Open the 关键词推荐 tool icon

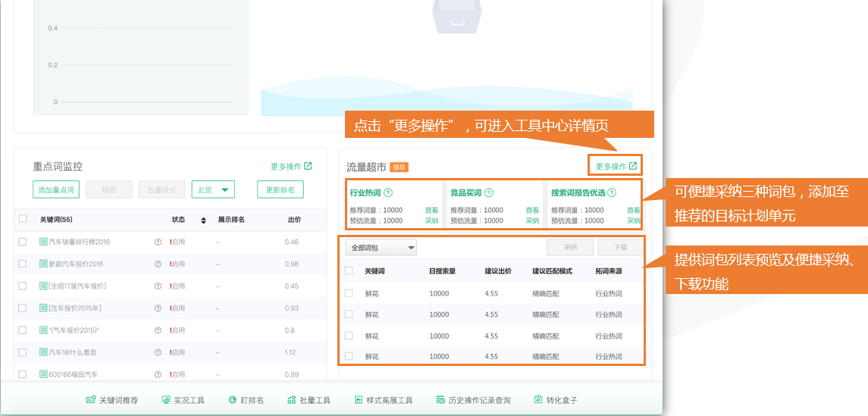tap(91, 400)
